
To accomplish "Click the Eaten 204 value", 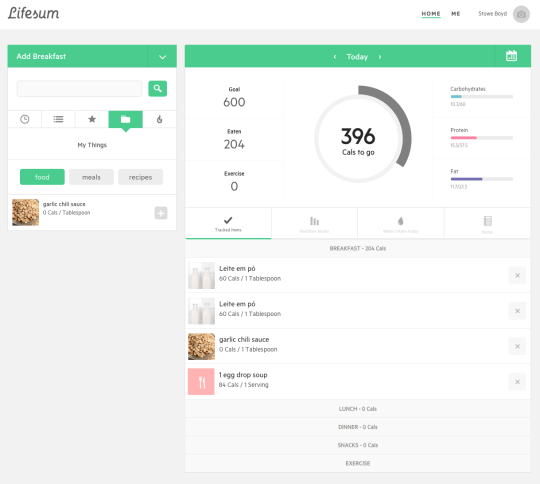I will pos(234,144).
